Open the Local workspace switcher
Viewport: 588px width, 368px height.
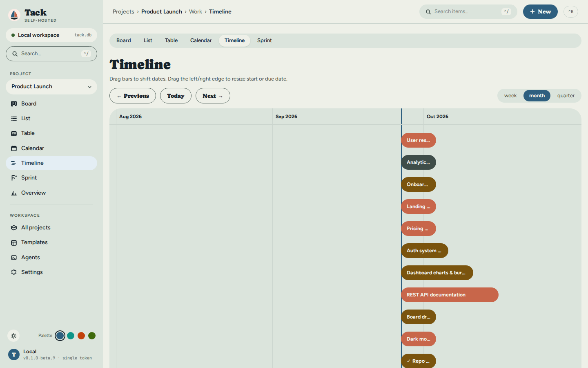(51, 35)
